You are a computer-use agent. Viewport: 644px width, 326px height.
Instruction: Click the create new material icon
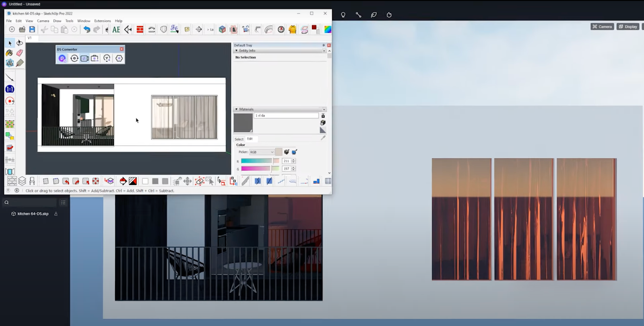click(x=323, y=123)
